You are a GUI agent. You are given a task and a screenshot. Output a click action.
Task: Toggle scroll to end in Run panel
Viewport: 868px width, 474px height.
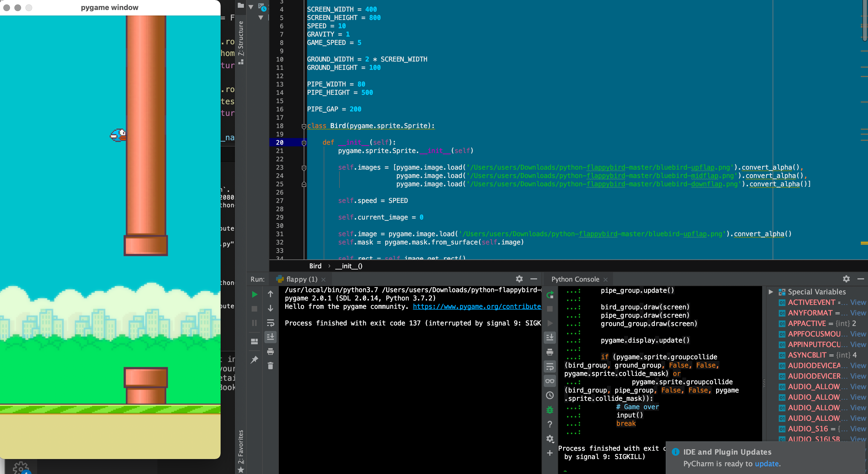tap(270, 337)
